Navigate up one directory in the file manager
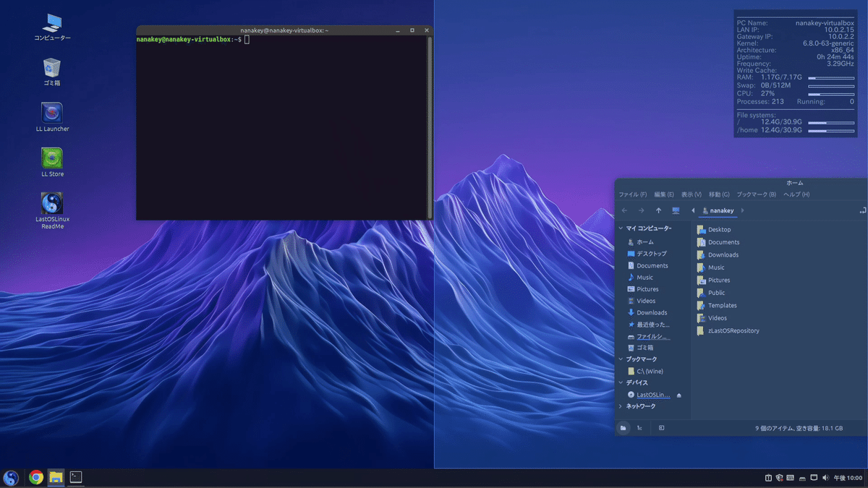868x488 pixels. (x=659, y=210)
